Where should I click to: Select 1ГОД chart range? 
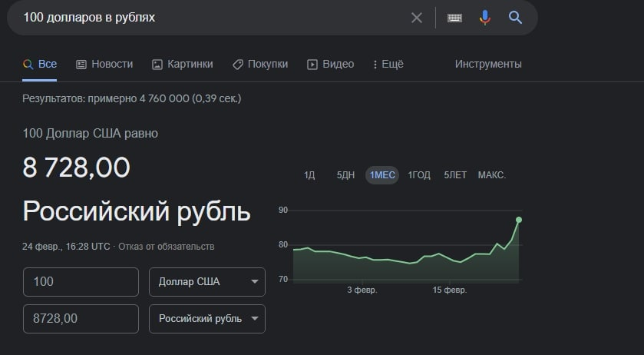(419, 175)
